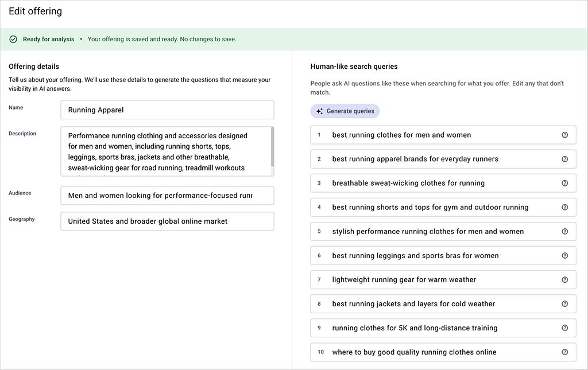
Task: Open help icon for where to buy query
Action: [x=565, y=352]
